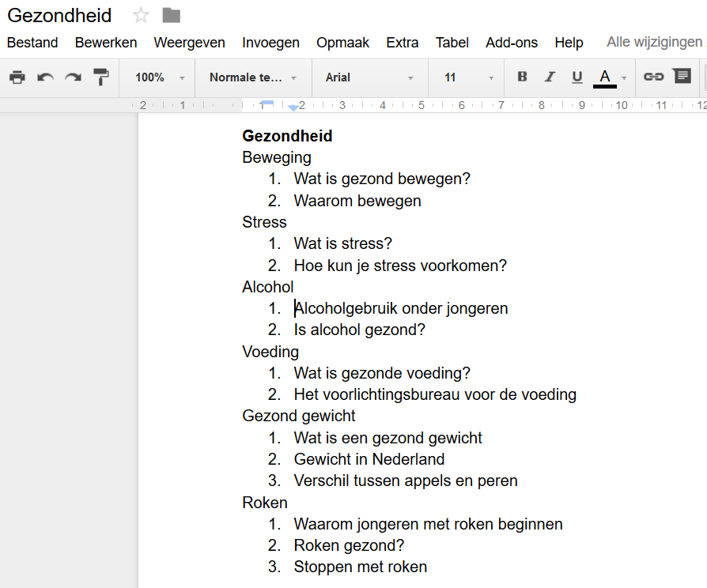Click the line Waarom jongeren met roken beginnen

coord(429,525)
